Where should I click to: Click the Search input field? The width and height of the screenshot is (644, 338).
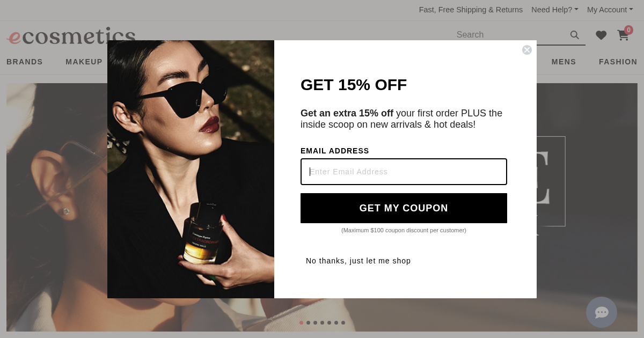tap(510, 35)
